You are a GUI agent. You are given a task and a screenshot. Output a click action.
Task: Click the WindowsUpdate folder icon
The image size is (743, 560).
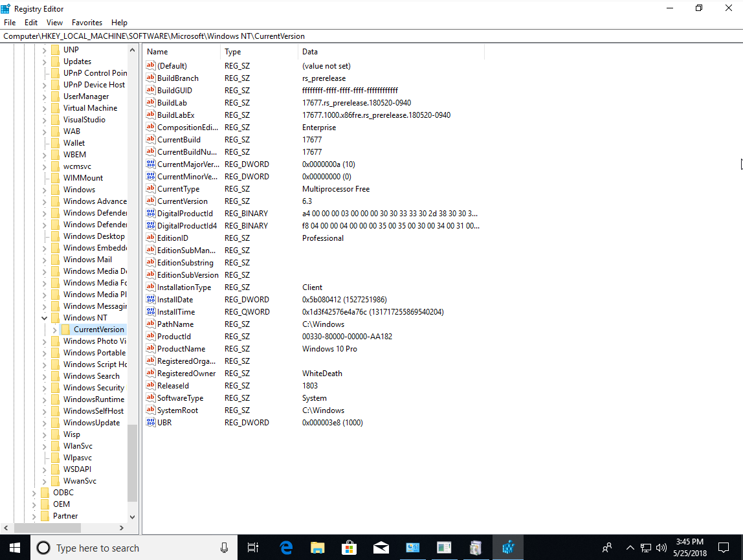click(56, 423)
